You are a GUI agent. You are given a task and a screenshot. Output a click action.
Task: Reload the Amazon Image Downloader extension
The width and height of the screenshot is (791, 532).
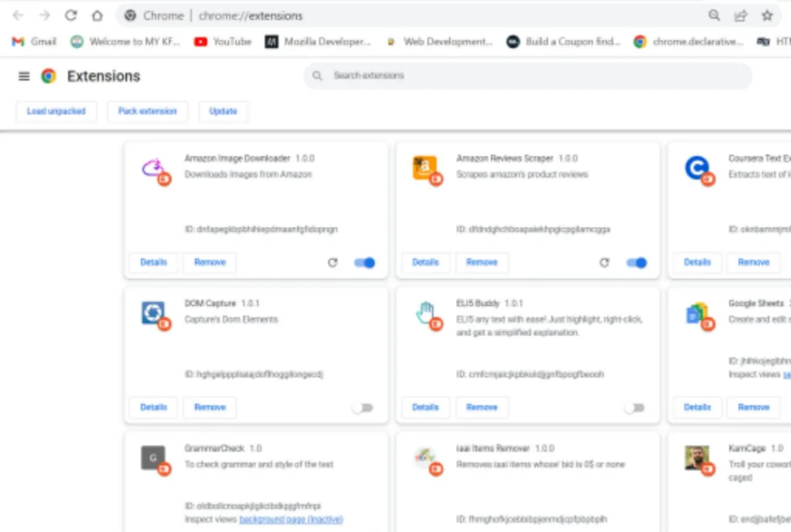(333, 262)
